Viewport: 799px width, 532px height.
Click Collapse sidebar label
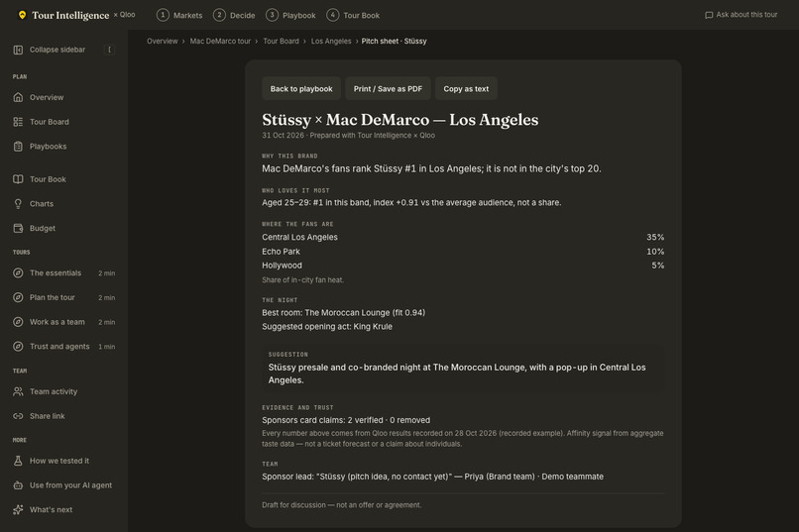tap(57, 50)
